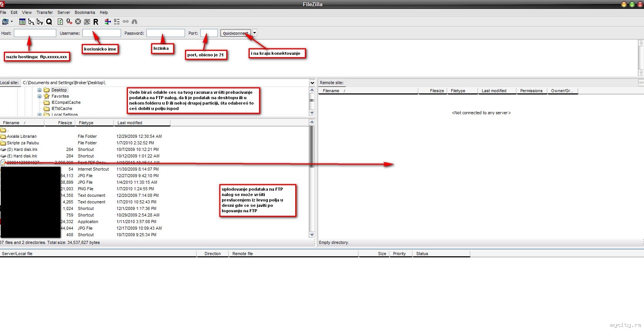
Task: Toggle the remote directory tree view
Action: [40, 22]
